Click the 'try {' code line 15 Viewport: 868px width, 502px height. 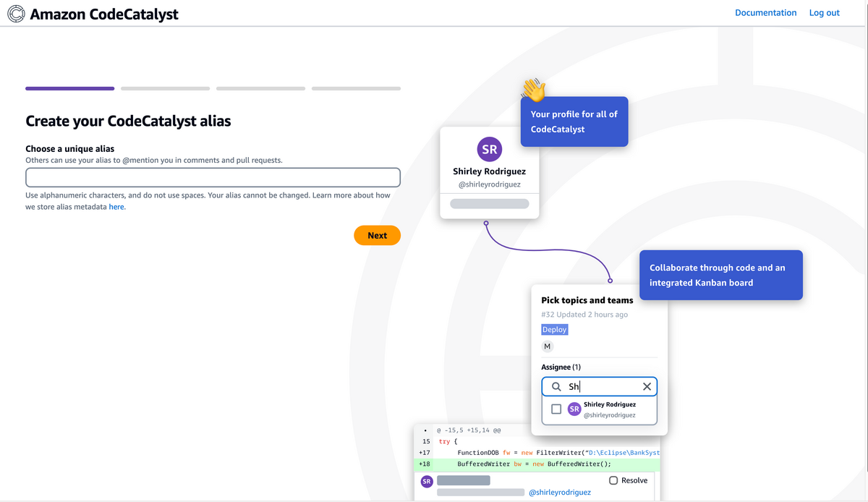tap(448, 441)
